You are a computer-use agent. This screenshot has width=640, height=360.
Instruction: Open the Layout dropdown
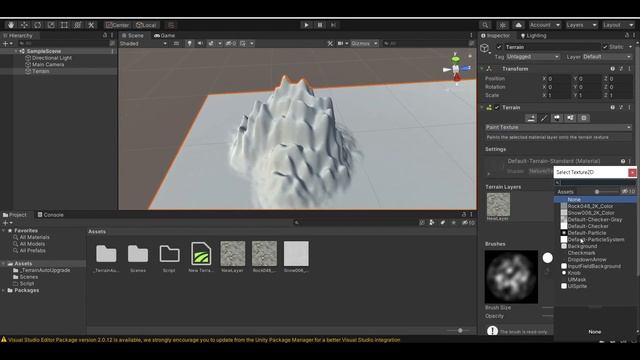tap(618, 25)
